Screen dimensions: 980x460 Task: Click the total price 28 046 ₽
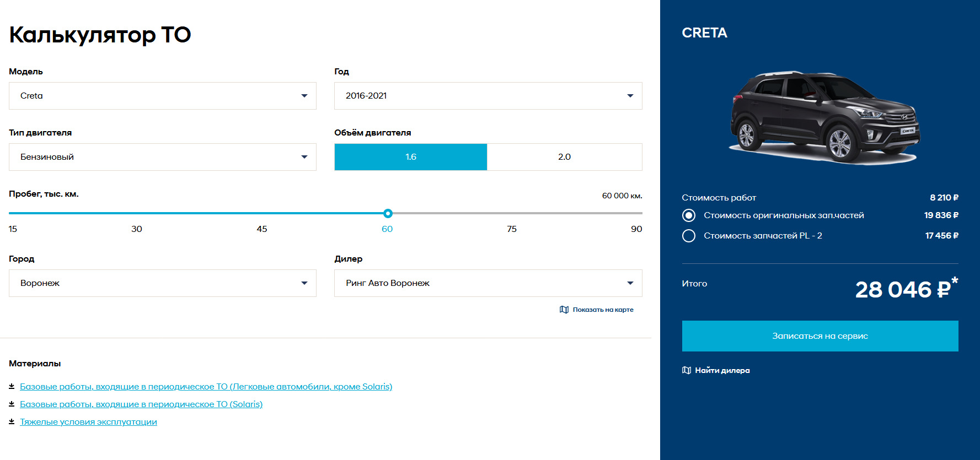tap(907, 289)
